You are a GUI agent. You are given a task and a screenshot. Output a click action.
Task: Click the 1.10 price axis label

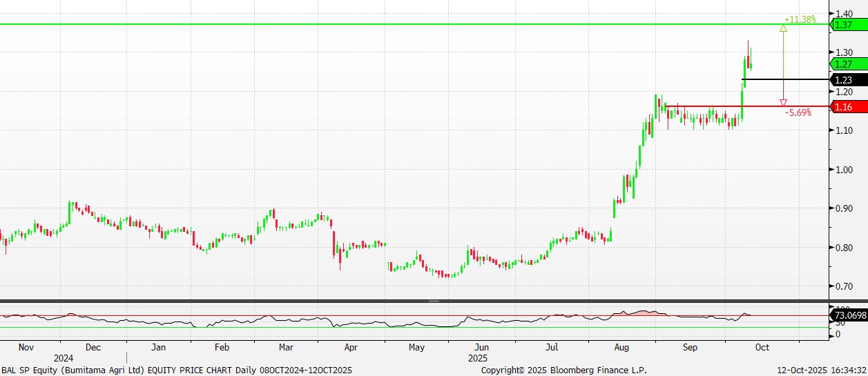click(844, 130)
